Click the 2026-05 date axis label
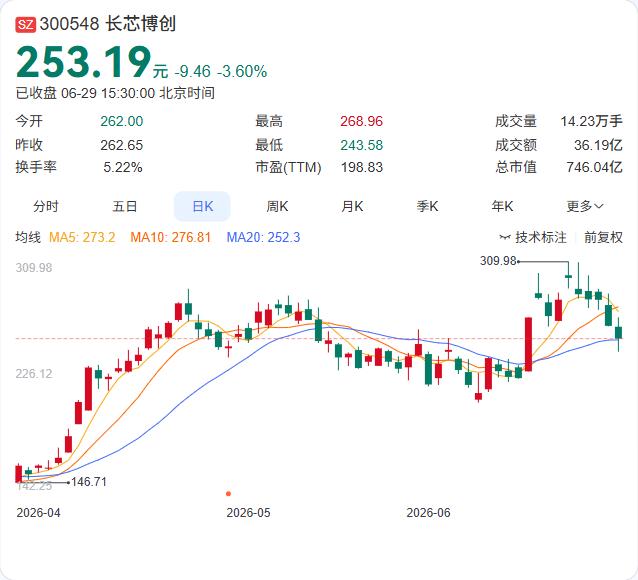Image resolution: width=638 pixels, height=580 pixels. [x=248, y=512]
